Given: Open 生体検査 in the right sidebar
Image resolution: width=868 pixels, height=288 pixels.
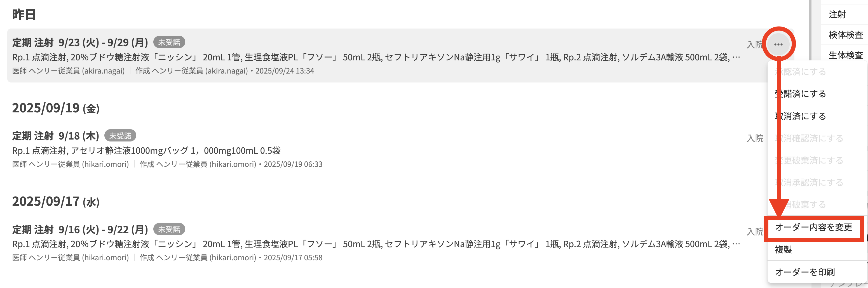Looking at the screenshot, I should coord(845,55).
